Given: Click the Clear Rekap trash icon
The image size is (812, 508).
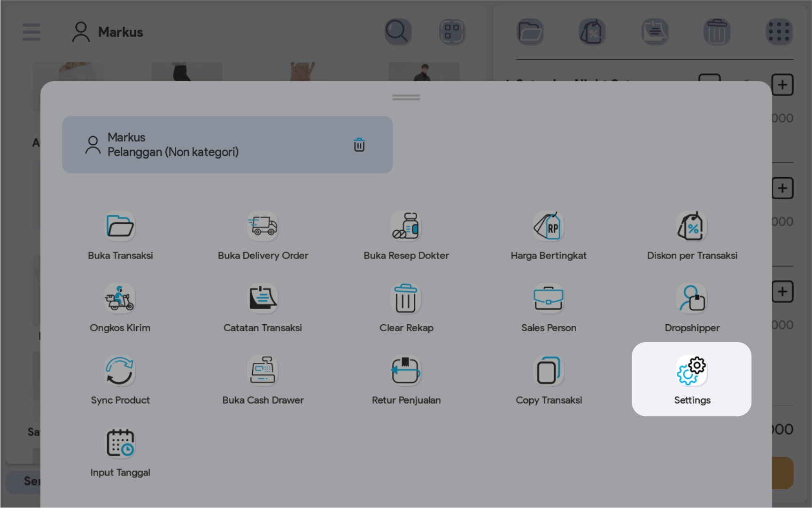Looking at the screenshot, I should (406, 299).
